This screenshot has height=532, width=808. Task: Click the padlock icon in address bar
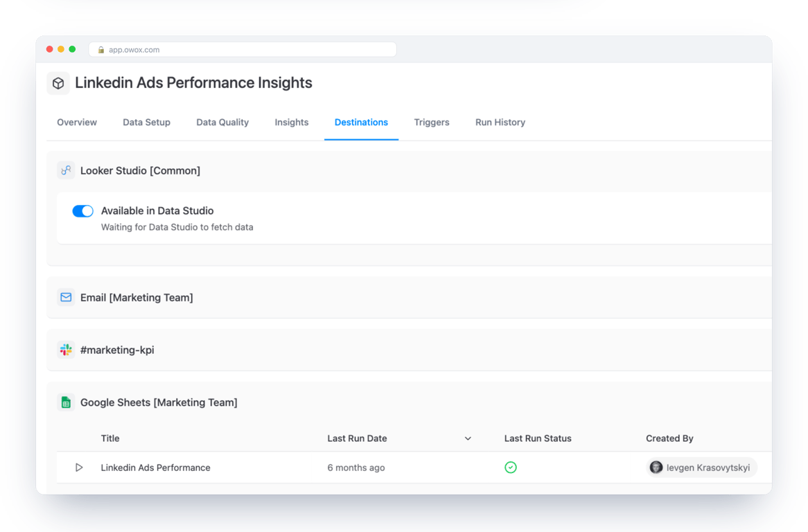101,50
